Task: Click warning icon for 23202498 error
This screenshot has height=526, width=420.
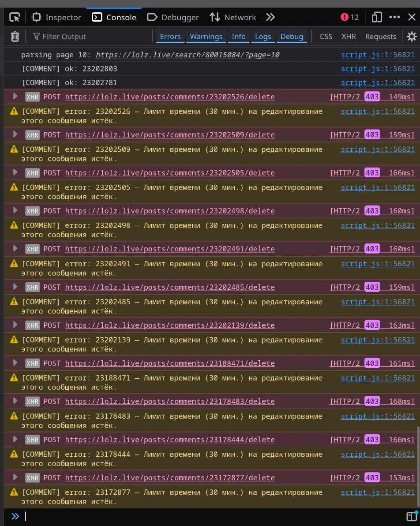Action: [14, 225]
